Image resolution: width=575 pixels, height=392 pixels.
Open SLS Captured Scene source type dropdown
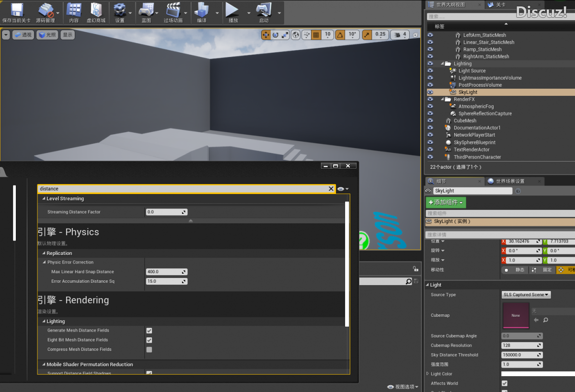(526, 295)
